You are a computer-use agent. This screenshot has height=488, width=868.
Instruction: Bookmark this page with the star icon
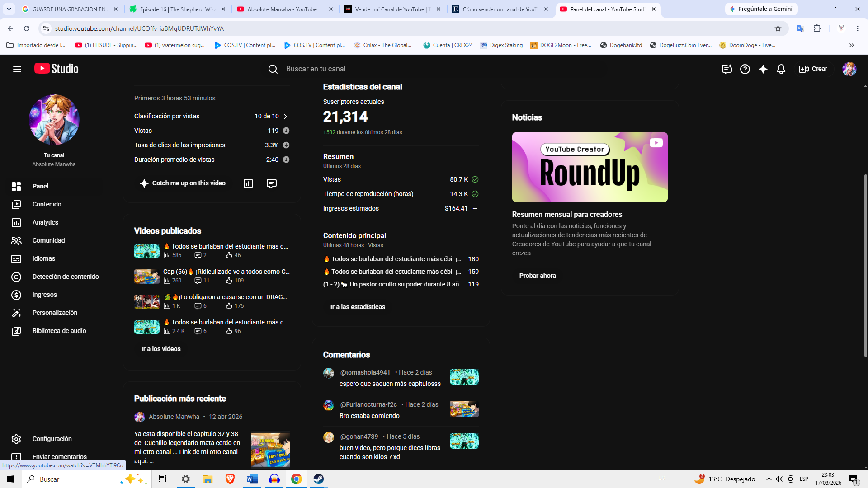coord(778,28)
